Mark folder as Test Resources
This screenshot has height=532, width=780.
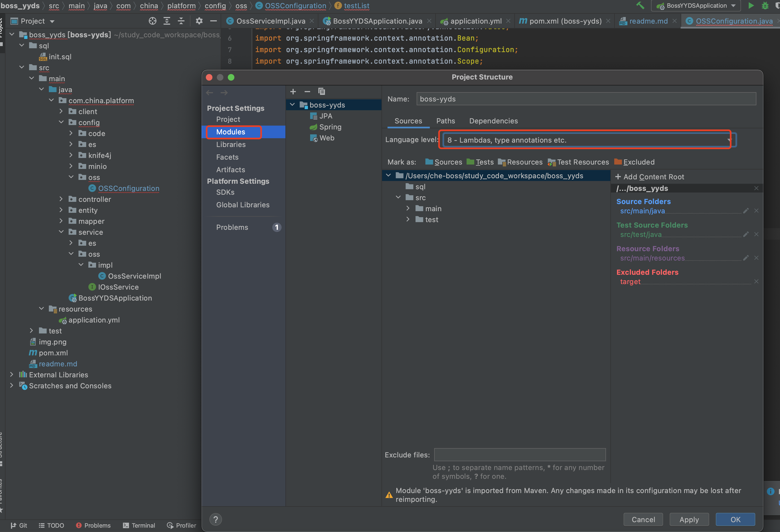[578, 162]
